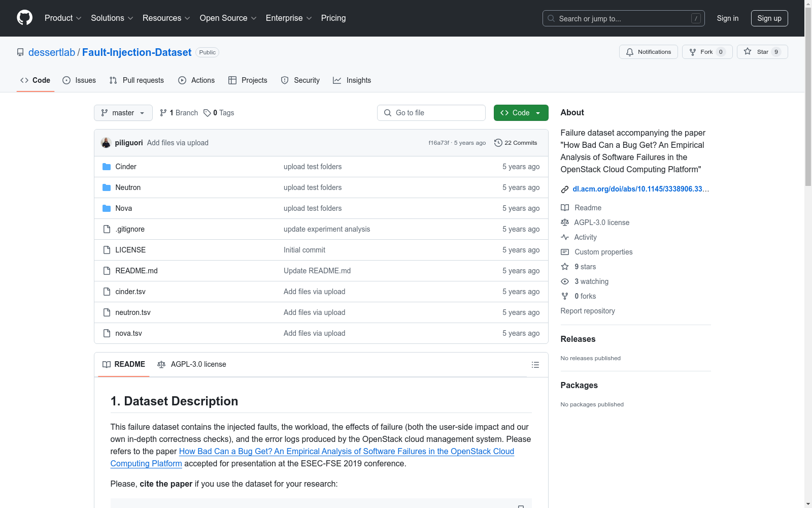
Task: Click the README.md file icon
Action: click(x=107, y=271)
